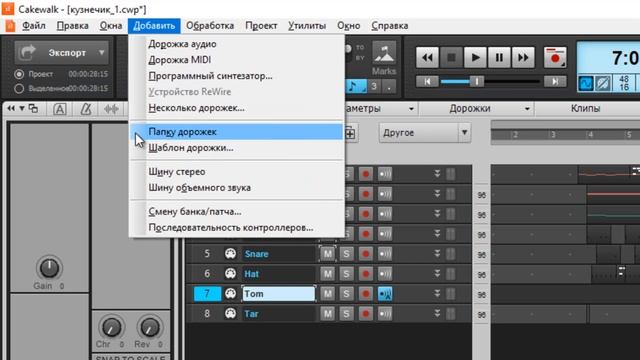Jump to project start button
640x360 pixels.
pos(427,82)
